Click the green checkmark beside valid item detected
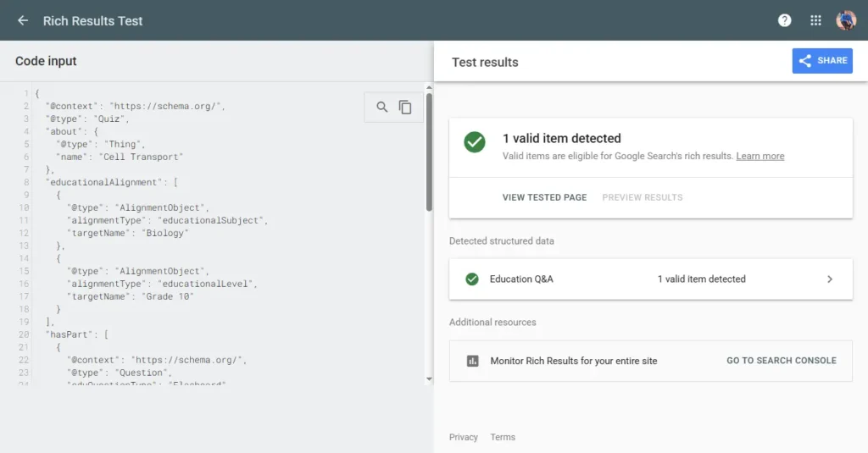Viewport: 868px width, 453px height. pyautogui.click(x=475, y=142)
